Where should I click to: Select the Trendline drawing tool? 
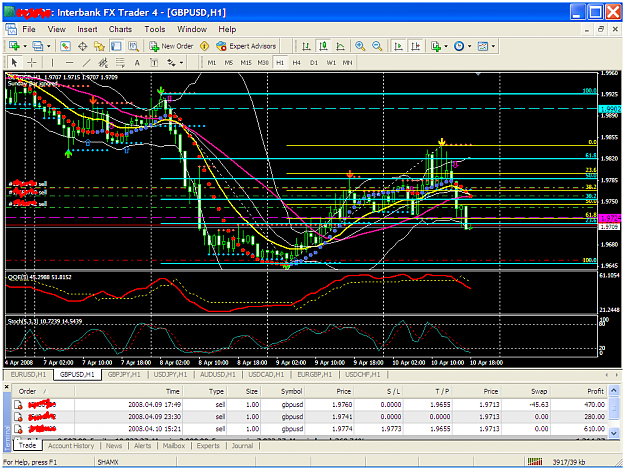[x=86, y=63]
